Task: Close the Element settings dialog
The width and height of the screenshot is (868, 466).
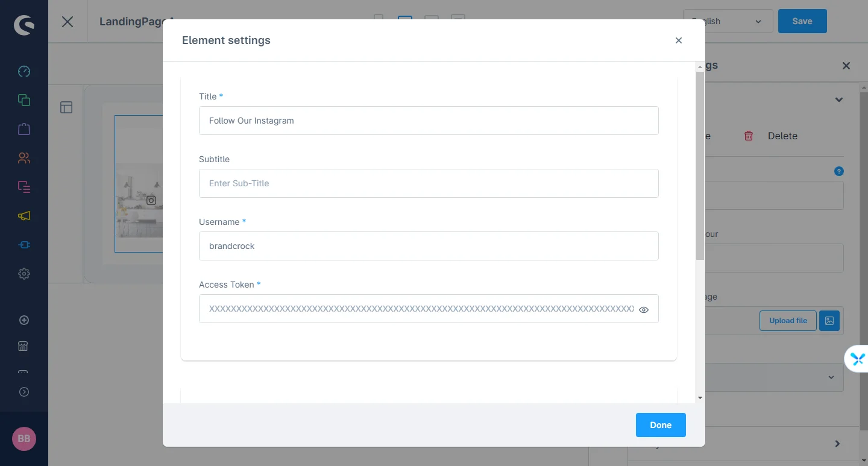Action: pyautogui.click(x=678, y=40)
